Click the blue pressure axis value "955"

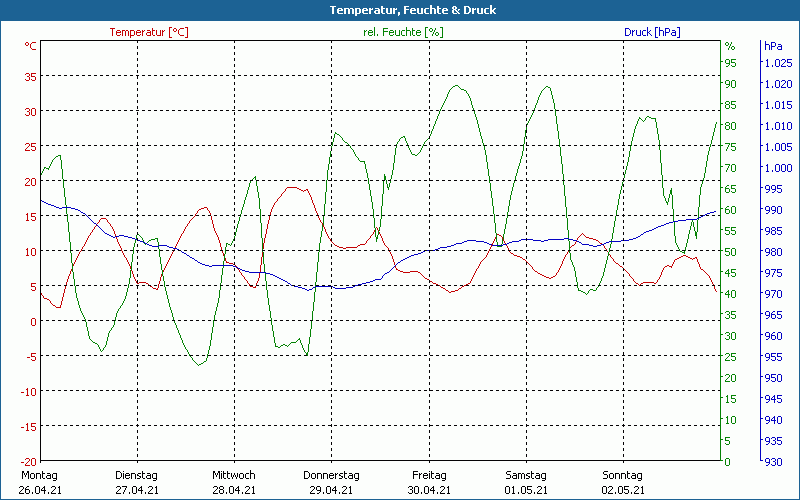pos(773,357)
